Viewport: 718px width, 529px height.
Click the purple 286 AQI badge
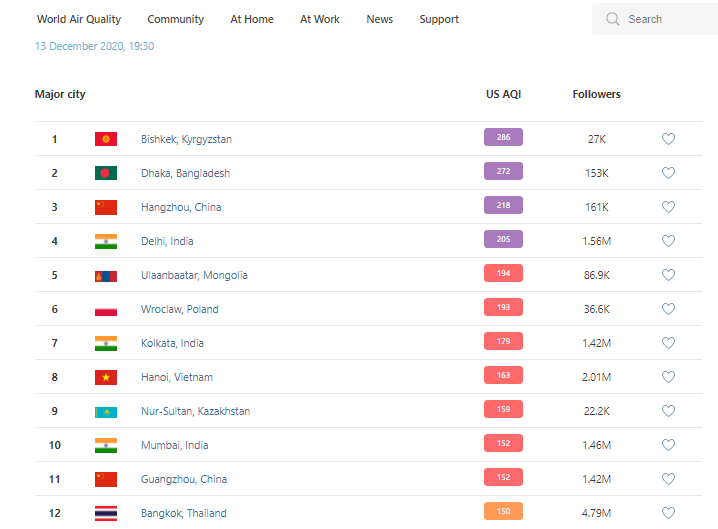pyautogui.click(x=503, y=138)
